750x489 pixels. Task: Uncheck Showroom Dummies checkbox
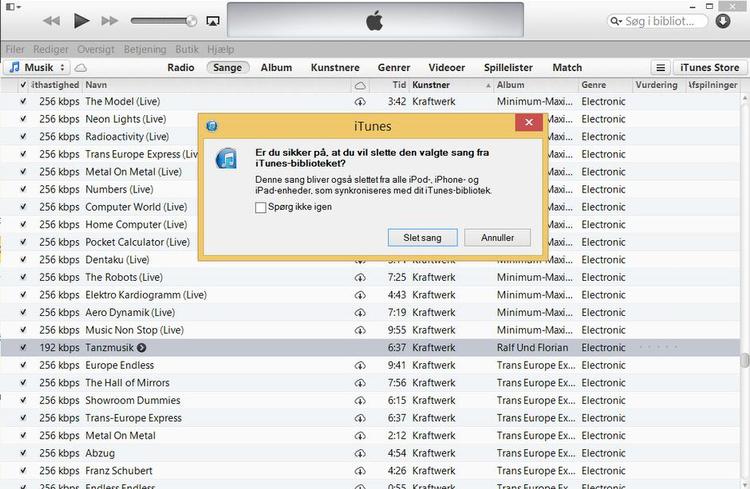tap(23, 400)
